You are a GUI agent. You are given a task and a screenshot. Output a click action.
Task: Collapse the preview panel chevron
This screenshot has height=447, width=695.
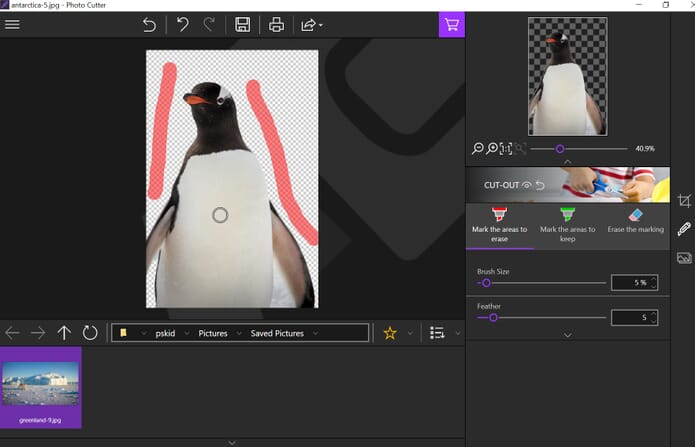point(567,162)
